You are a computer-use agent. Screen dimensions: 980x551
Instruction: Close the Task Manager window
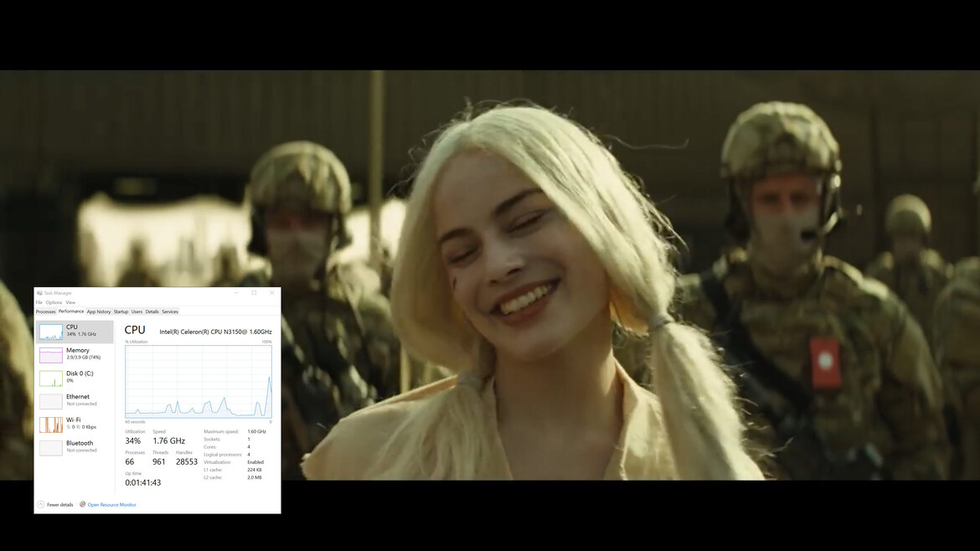[272, 293]
